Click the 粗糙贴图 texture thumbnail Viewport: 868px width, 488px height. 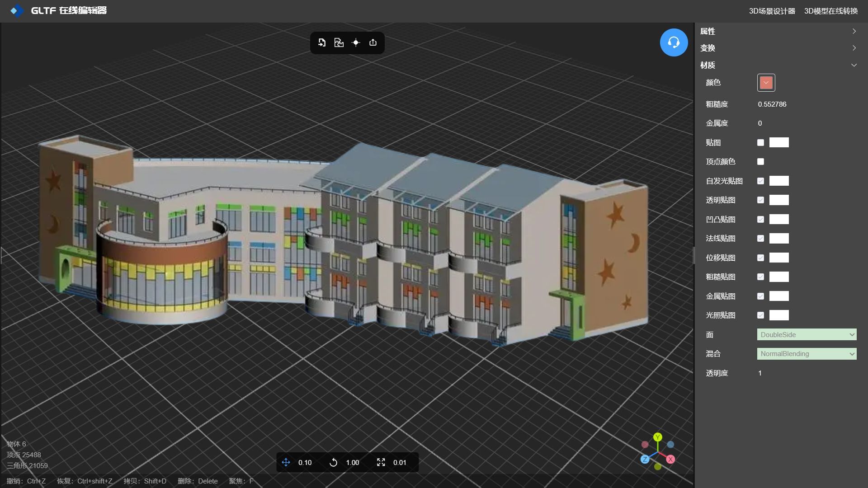coord(779,277)
